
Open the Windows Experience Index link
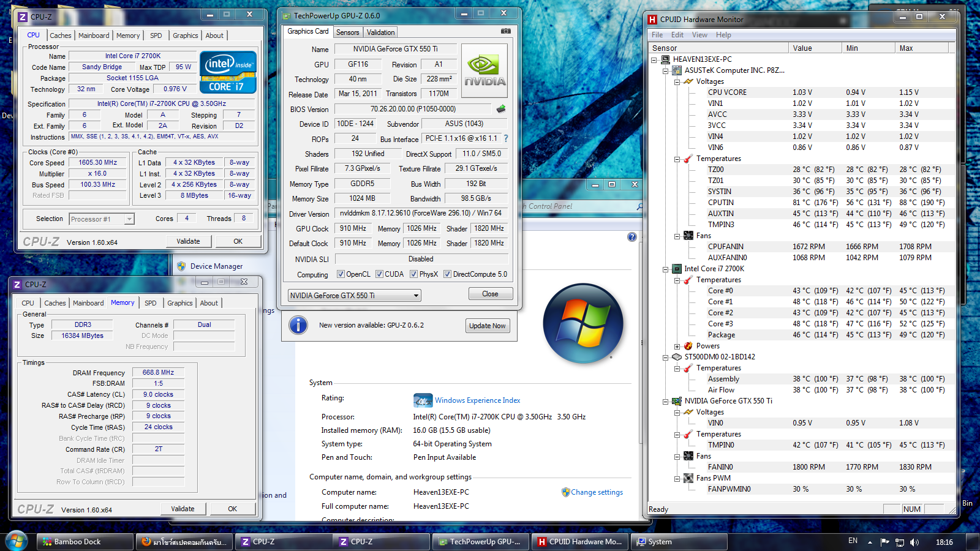point(477,400)
